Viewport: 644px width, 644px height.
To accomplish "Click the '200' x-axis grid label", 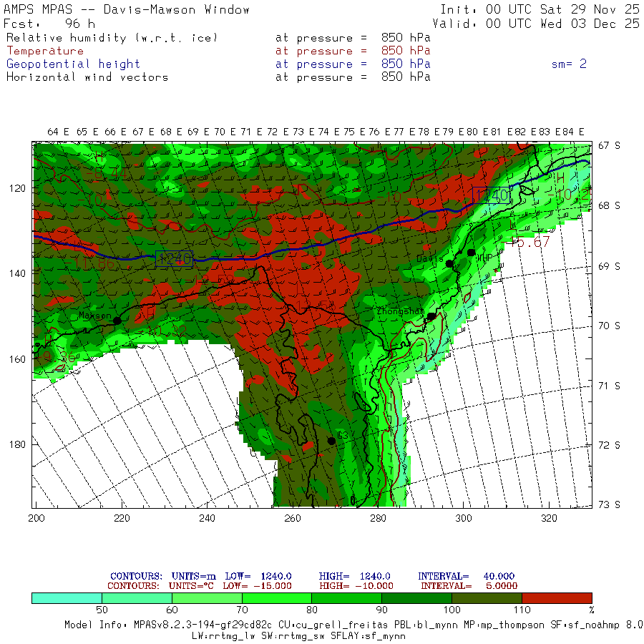I will pos(36,519).
